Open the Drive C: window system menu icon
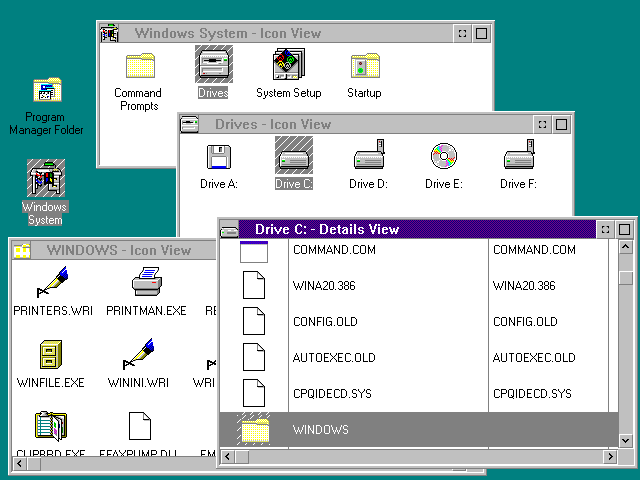 tap(230, 229)
